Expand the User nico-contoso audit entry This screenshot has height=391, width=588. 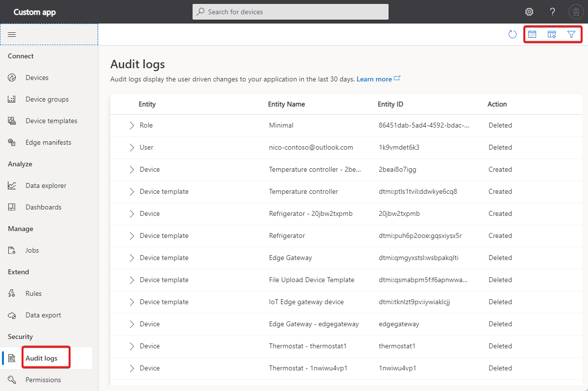(x=131, y=147)
